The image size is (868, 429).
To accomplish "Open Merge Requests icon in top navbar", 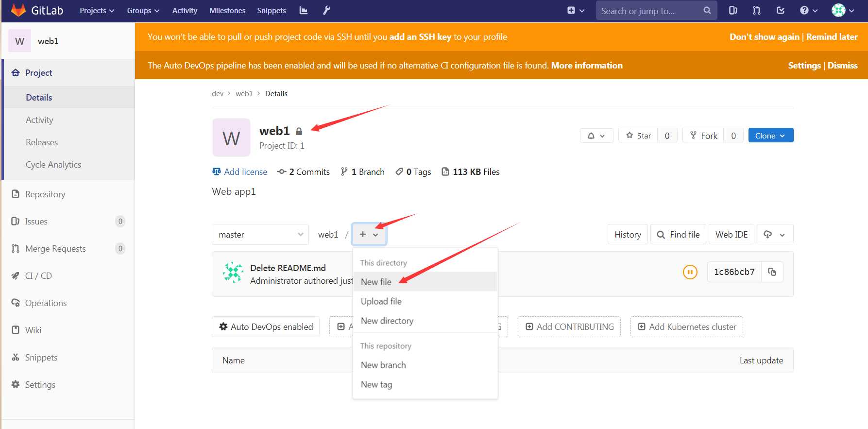I will point(757,10).
